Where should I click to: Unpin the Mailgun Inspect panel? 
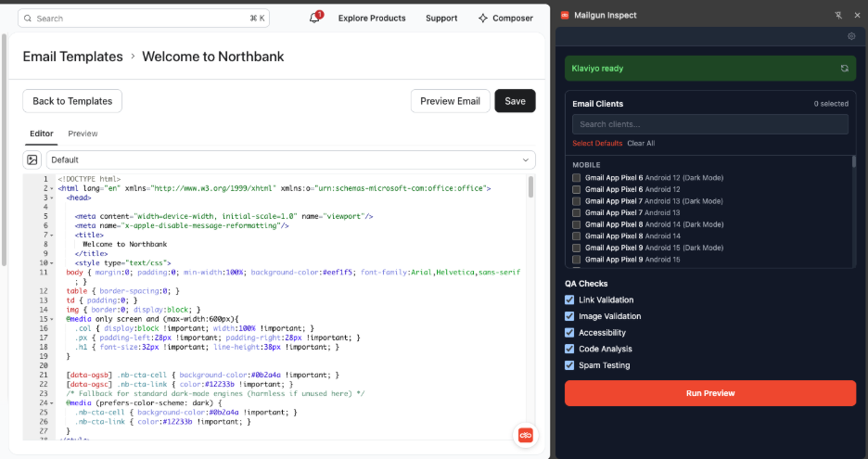tap(838, 16)
